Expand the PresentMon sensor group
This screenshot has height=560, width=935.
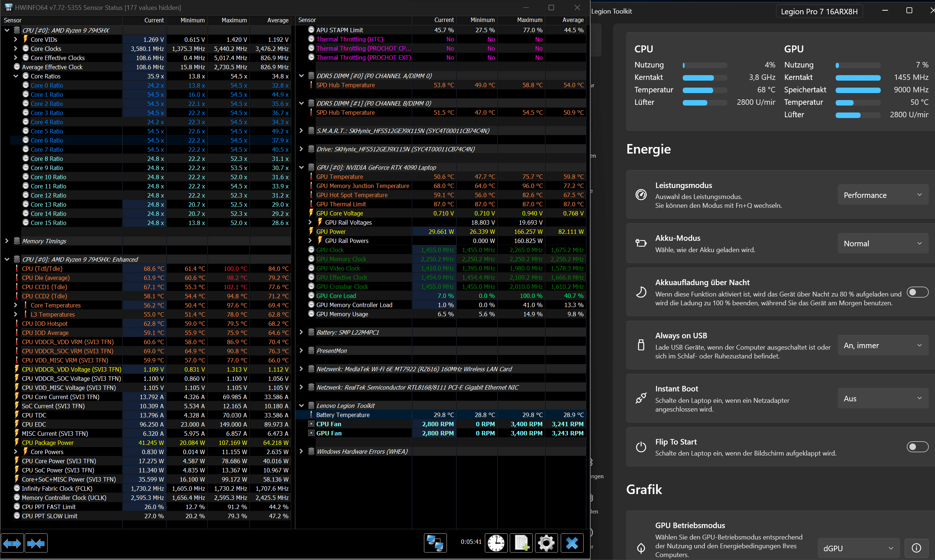[301, 351]
